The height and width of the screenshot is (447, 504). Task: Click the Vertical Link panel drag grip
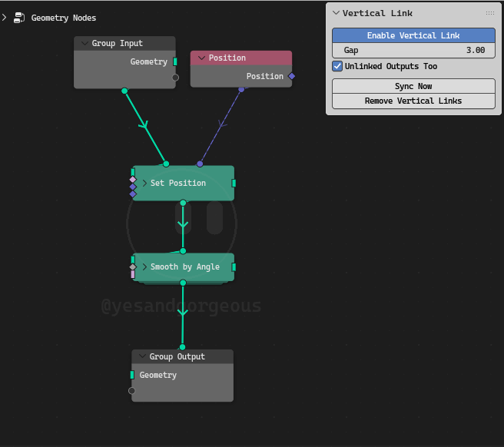tap(490, 13)
